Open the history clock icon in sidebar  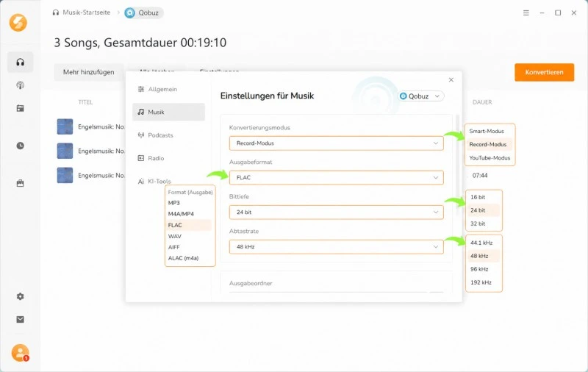tap(21, 146)
